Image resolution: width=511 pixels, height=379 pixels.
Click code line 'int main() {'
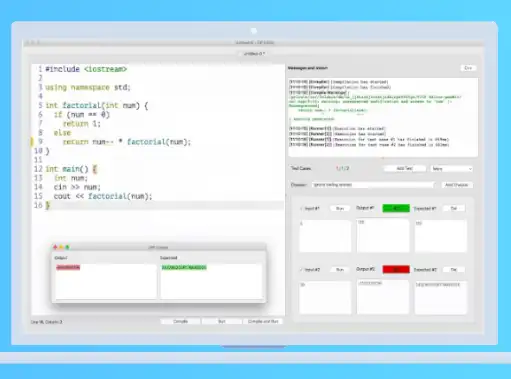[x=71, y=169]
